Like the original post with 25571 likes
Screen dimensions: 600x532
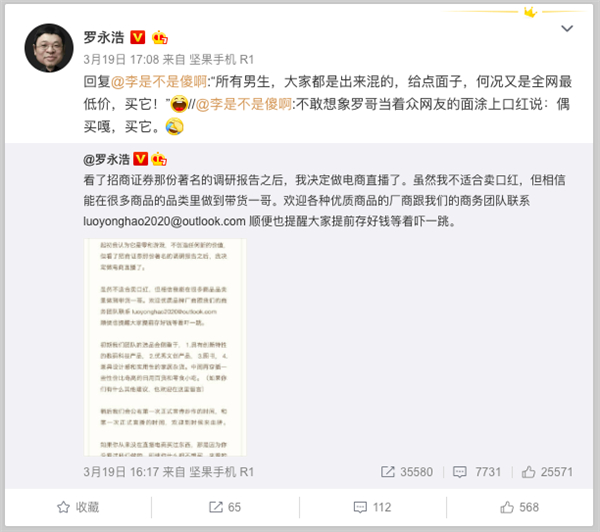coord(547,472)
